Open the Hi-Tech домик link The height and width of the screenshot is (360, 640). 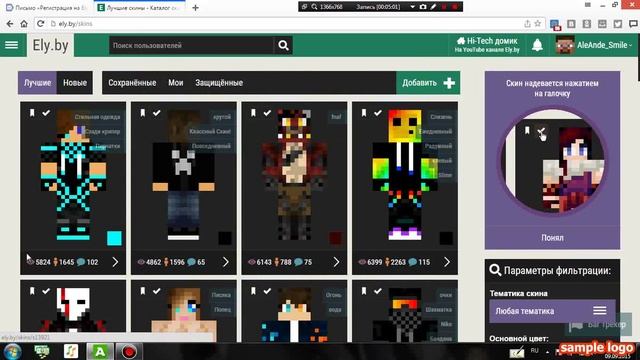click(487, 45)
